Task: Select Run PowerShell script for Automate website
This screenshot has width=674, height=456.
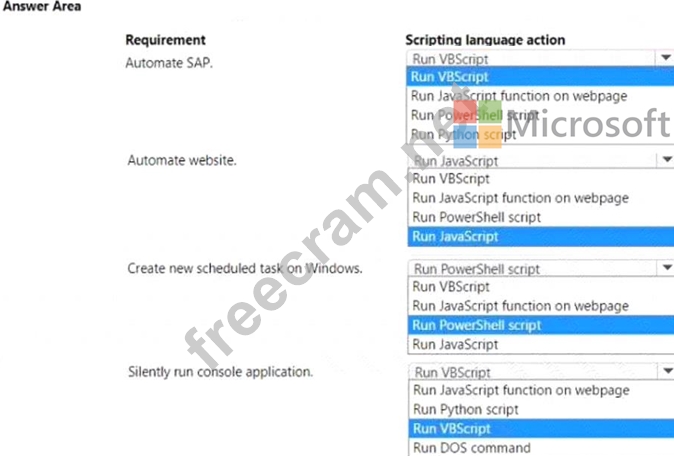Action: 476,217
